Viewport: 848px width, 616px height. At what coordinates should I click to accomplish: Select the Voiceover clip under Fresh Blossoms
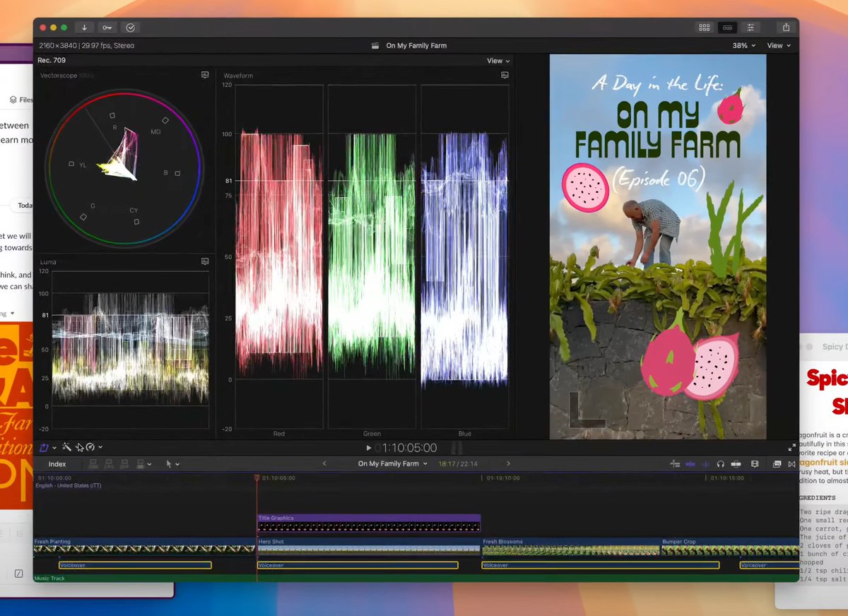[601, 565]
